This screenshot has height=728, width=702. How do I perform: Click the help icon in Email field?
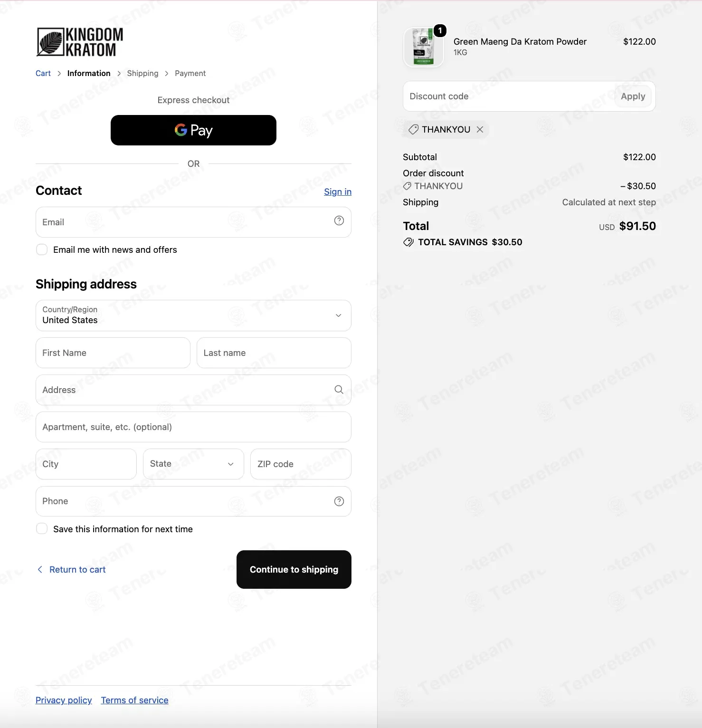coord(339,220)
